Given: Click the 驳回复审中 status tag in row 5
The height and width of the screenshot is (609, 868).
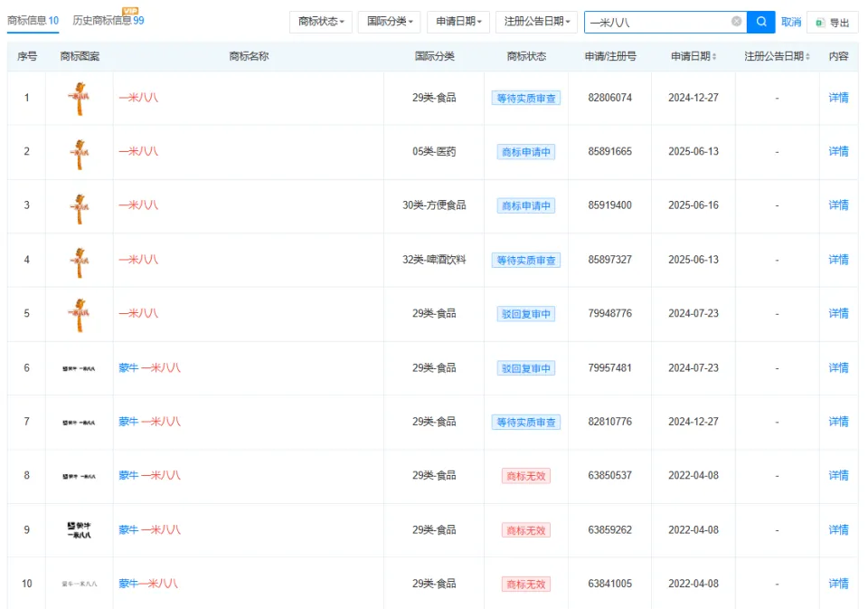Looking at the screenshot, I should coord(525,314).
